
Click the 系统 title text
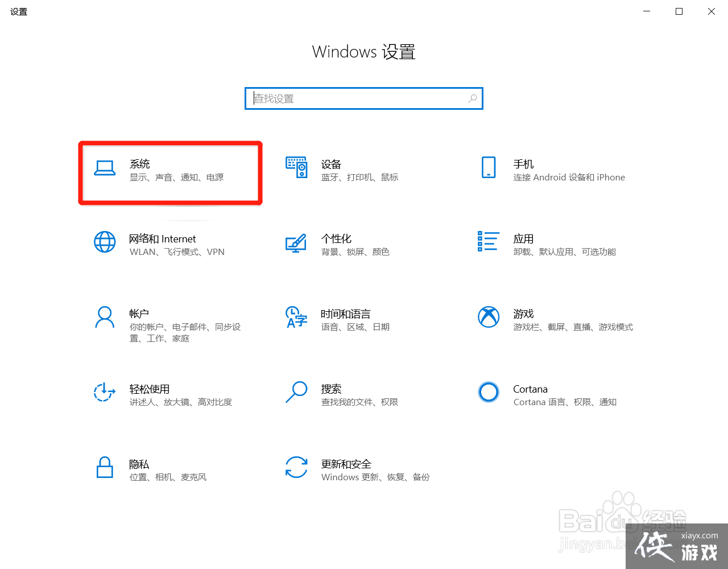(x=140, y=164)
